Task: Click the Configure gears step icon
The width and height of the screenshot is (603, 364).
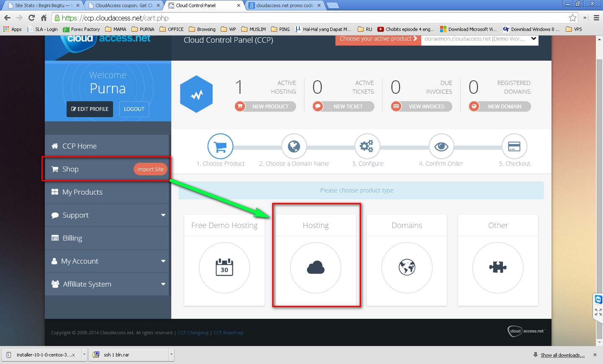Action: [x=367, y=146]
